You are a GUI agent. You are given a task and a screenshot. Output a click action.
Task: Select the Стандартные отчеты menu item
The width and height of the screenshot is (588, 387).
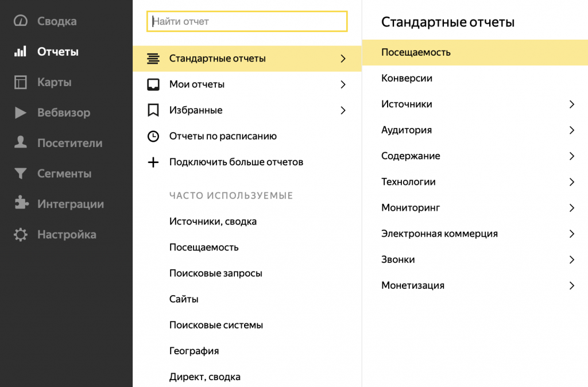click(247, 59)
